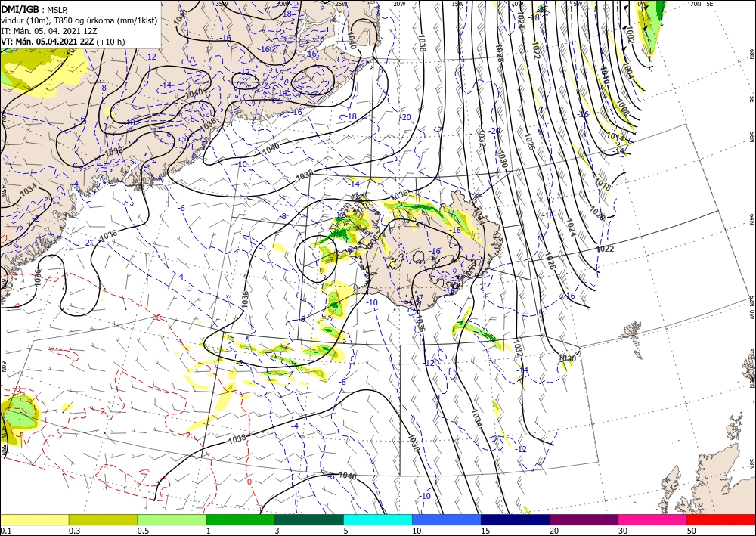
Task: Click the '3' legend value
Action: coord(277,531)
